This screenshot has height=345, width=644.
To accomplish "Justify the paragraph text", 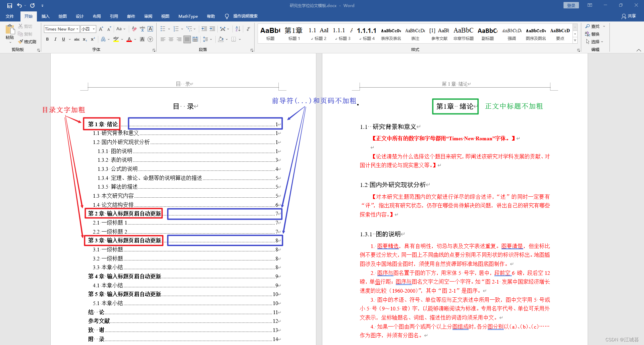I will tap(187, 39).
